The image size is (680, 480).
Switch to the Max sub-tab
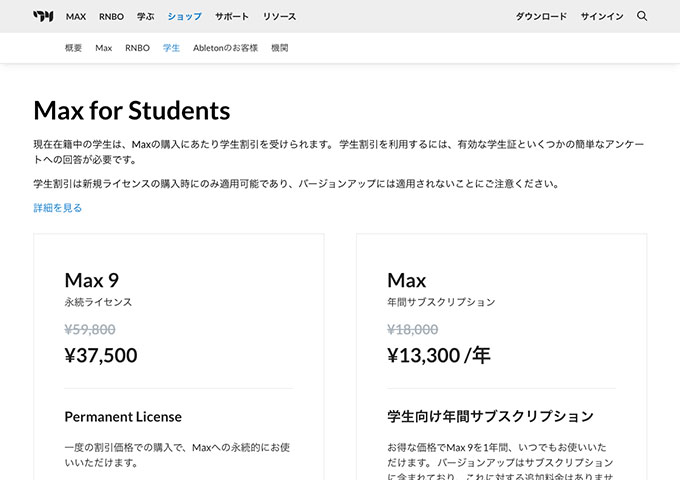(104, 48)
